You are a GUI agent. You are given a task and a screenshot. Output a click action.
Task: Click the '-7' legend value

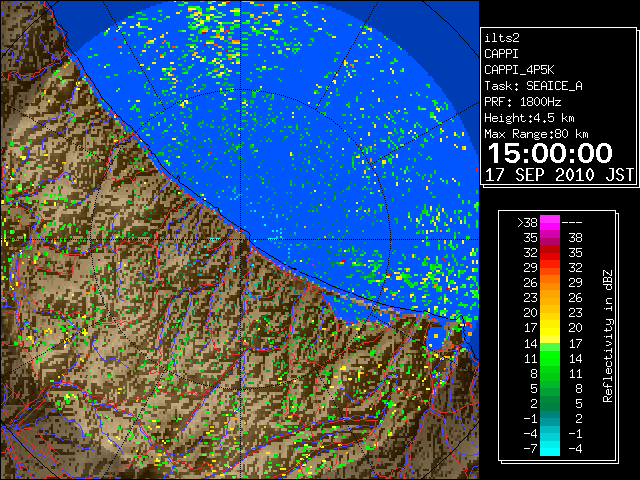coord(530,449)
